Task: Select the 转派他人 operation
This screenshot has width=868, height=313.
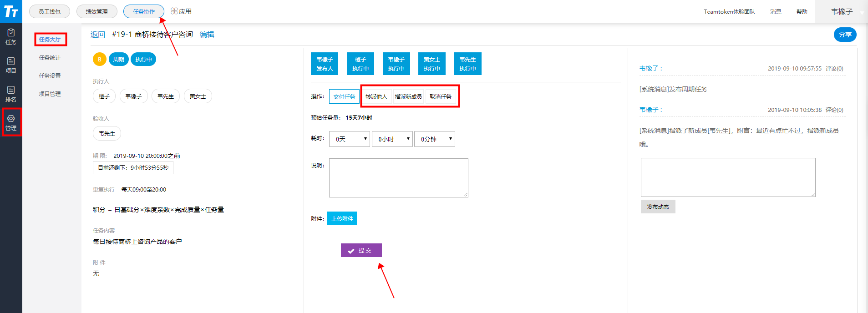Action: (376, 96)
